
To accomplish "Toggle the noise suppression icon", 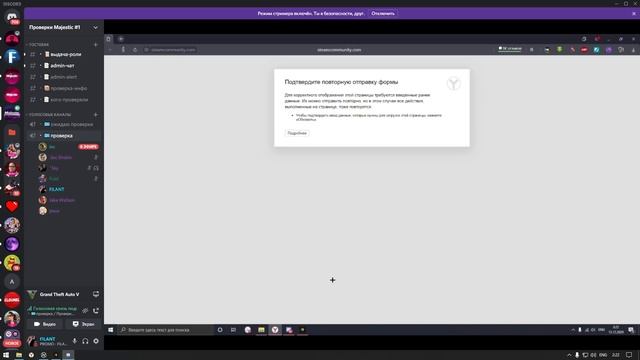I will (x=85, y=311).
